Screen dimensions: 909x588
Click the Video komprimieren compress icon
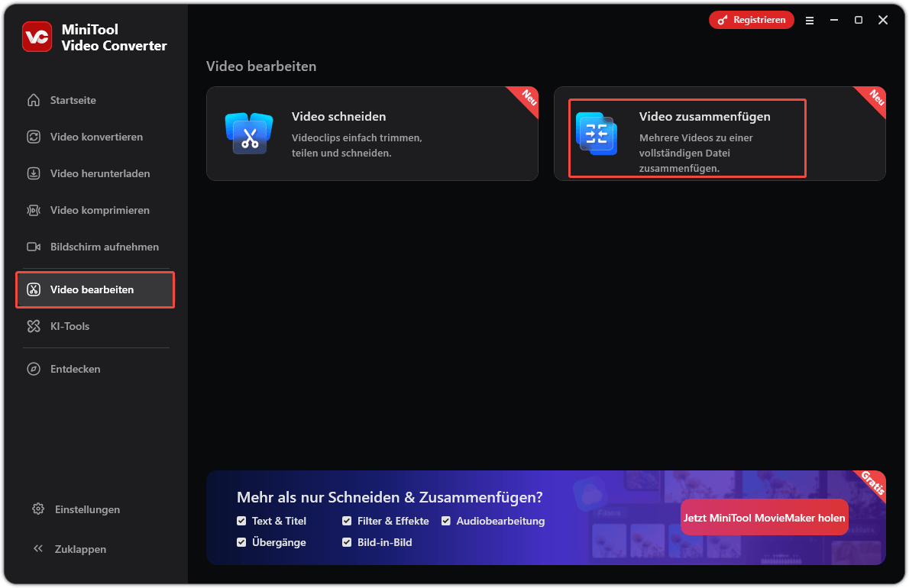click(34, 210)
